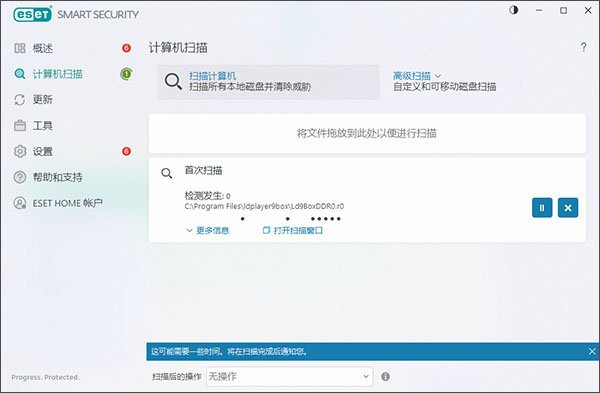Open the help question mark icon
Image resolution: width=600 pixels, height=393 pixels.
(584, 47)
